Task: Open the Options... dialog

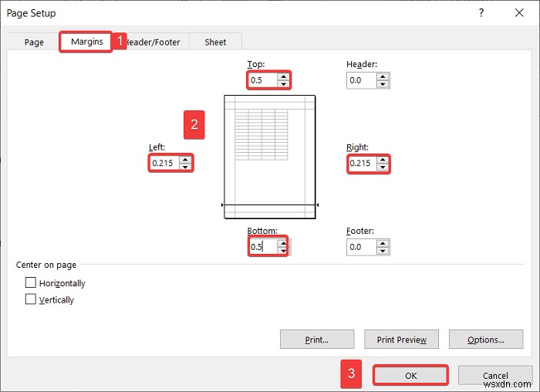Action: [x=486, y=340]
